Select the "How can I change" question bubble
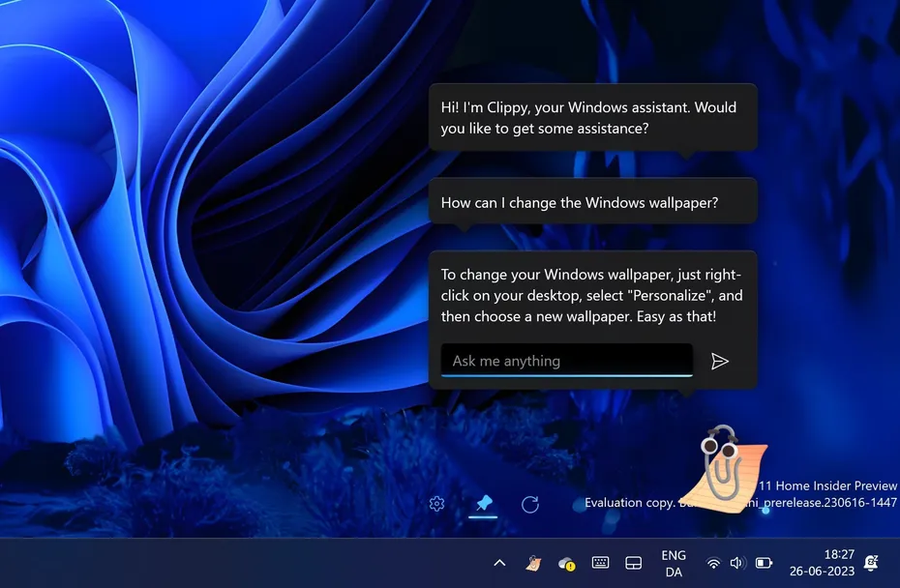 pyautogui.click(x=593, y=202)
